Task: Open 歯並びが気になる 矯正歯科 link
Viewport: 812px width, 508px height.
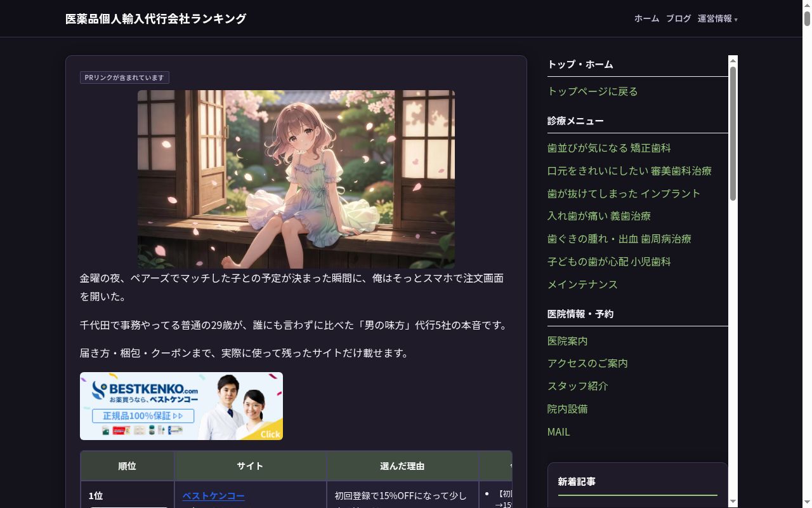Action: pyautogui.click(x=609, y=148)
